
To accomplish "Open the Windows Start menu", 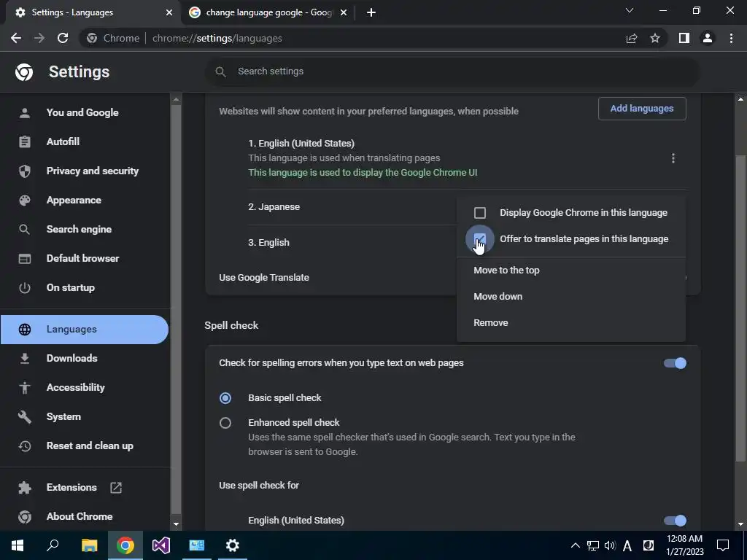I will coord(18,545).
